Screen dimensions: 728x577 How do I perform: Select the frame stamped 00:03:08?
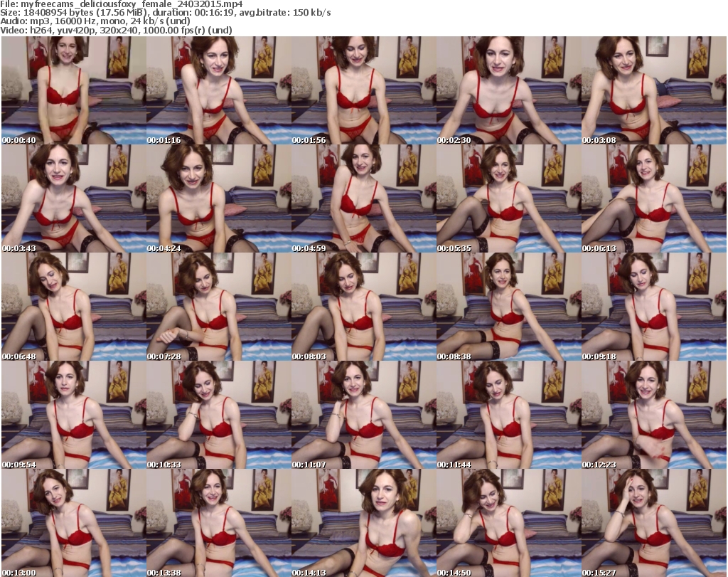[654, 90]
